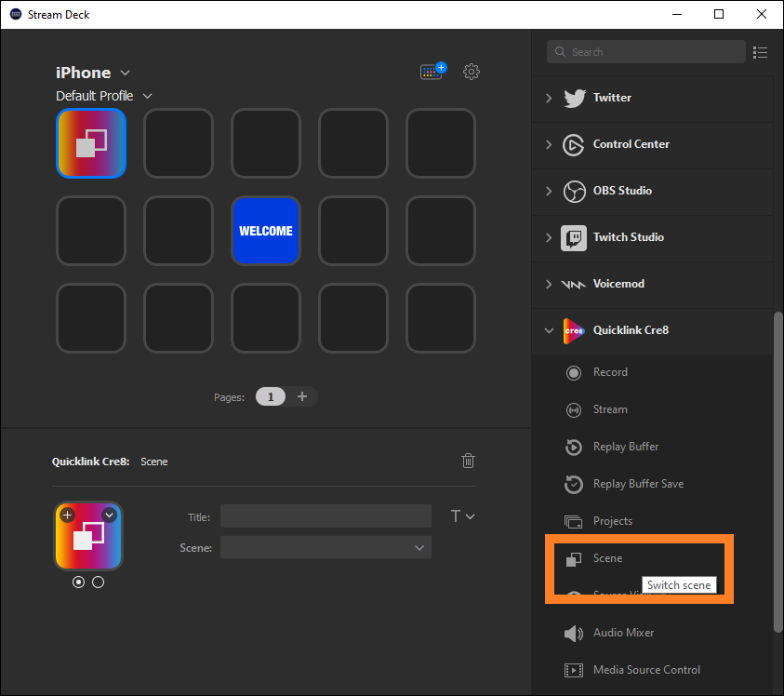Expand the OBS Studio category

click(549, 191)
